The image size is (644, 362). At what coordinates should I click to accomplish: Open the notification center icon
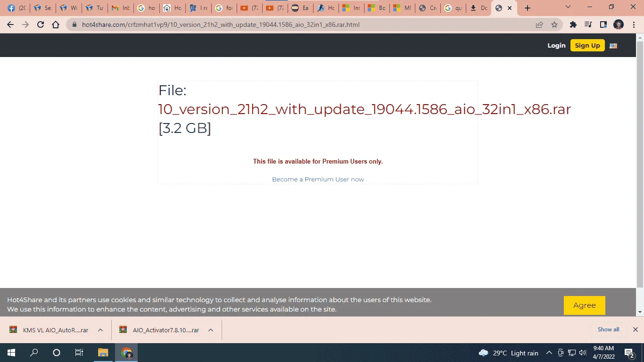(x=629, y=353)
